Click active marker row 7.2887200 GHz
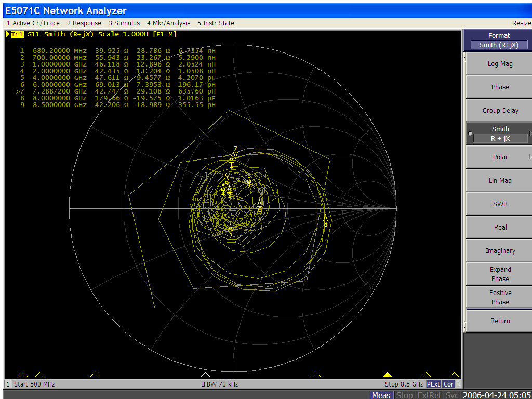This screenshot has width=532, height=399. tap(116, 91)
